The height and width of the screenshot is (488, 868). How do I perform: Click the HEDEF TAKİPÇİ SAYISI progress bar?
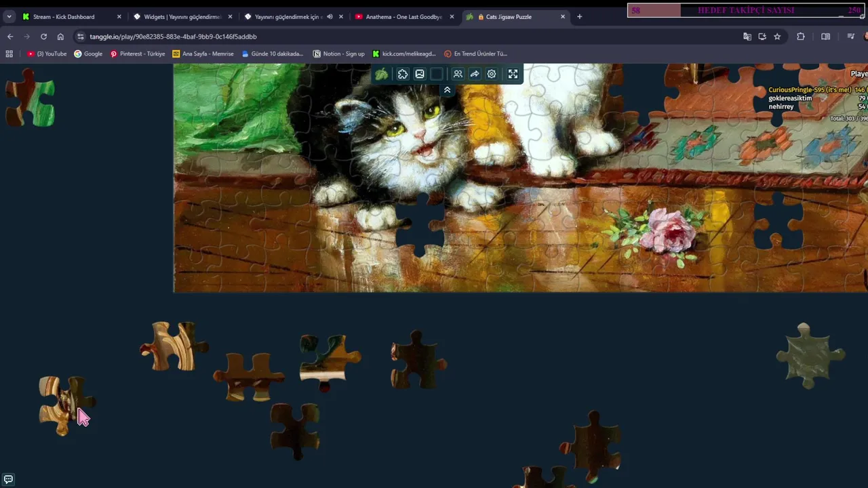[746, 10]
